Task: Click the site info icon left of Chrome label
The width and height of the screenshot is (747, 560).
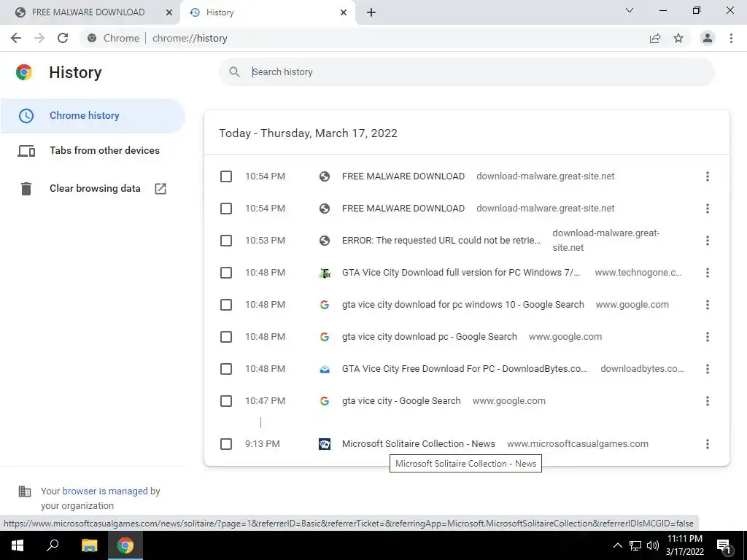Action: (x=92, y=38)
